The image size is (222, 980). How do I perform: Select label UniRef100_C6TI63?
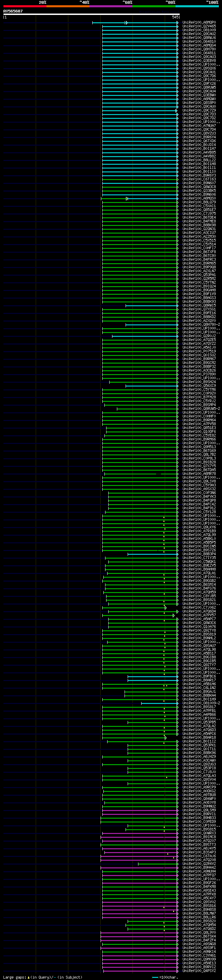[199, 179]
